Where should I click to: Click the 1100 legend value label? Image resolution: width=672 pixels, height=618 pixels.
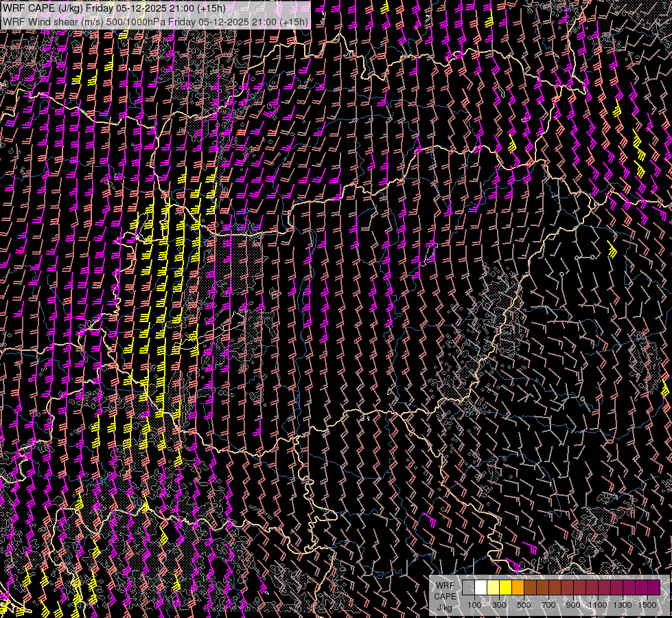(598, 604)
